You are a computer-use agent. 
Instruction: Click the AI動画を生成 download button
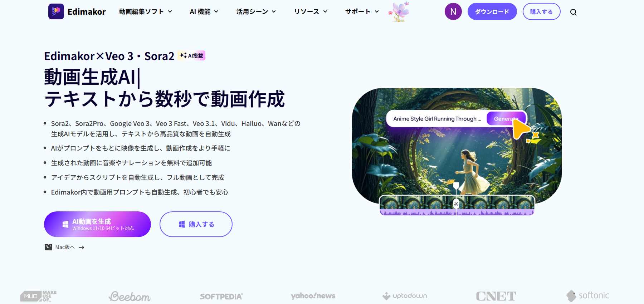click(97, 224)
